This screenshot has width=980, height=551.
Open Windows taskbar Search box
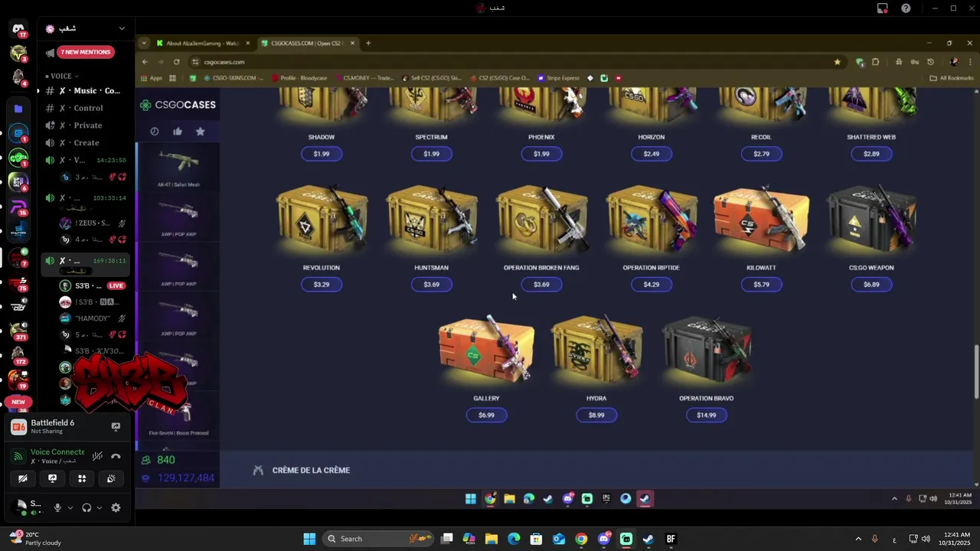379,539
